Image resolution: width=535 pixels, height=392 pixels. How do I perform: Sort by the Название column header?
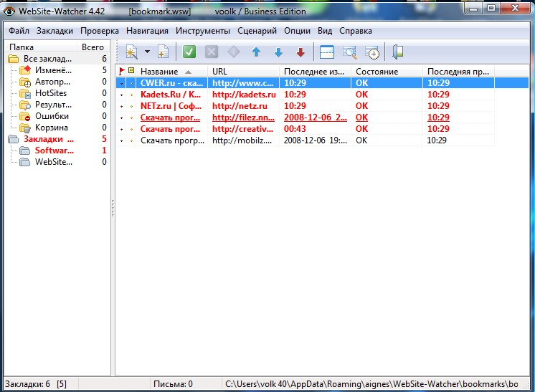coord(171,72)
